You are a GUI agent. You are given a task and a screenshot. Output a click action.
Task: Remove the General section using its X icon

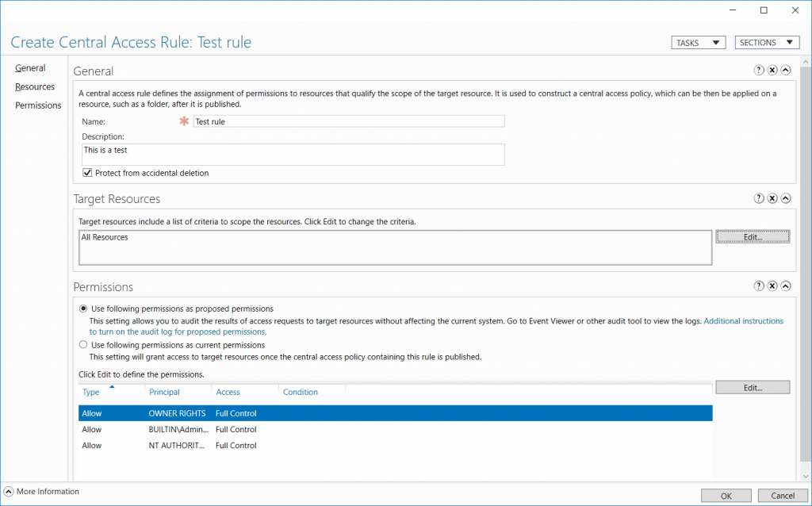click(772, 70)
